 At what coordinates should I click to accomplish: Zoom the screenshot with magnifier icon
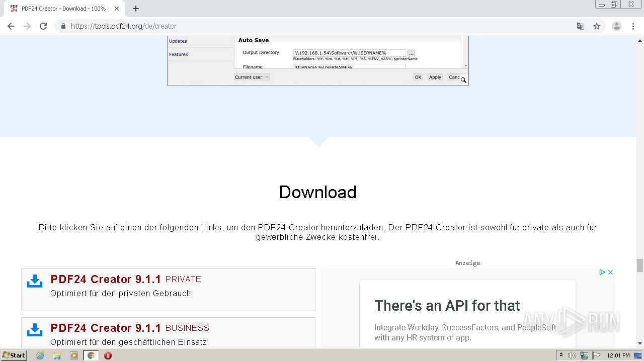point(463,80)
